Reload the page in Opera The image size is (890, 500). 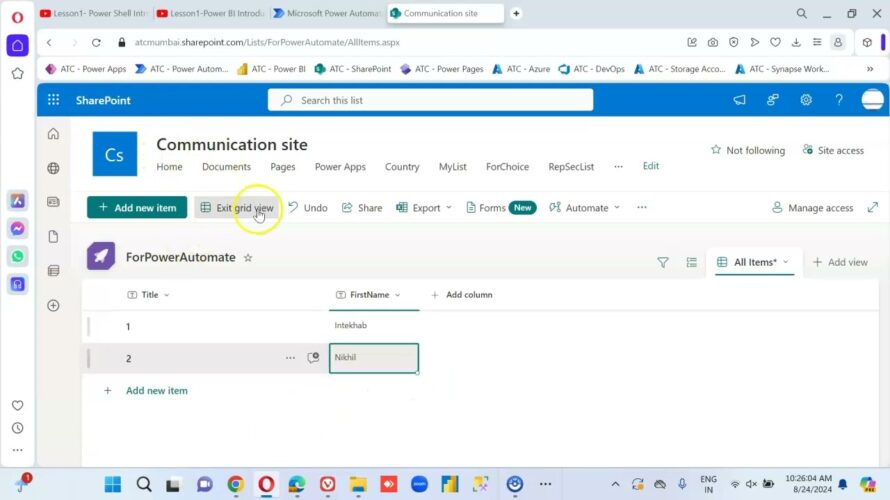tap(96, 43)
